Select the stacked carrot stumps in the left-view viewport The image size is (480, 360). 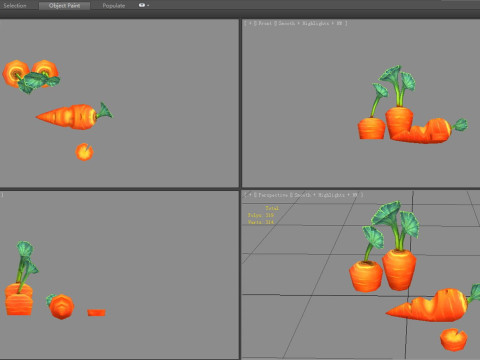[19, 299]
